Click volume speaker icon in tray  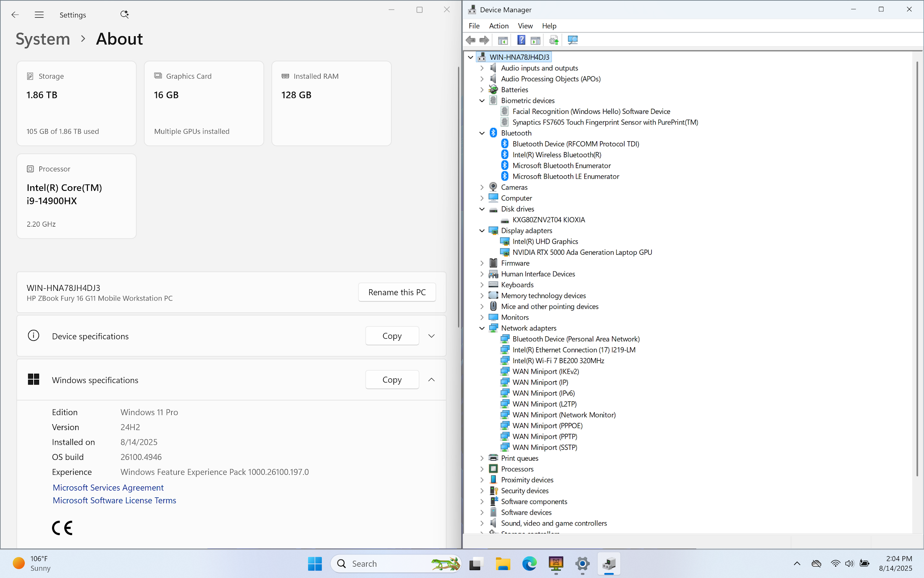(849, 563)
